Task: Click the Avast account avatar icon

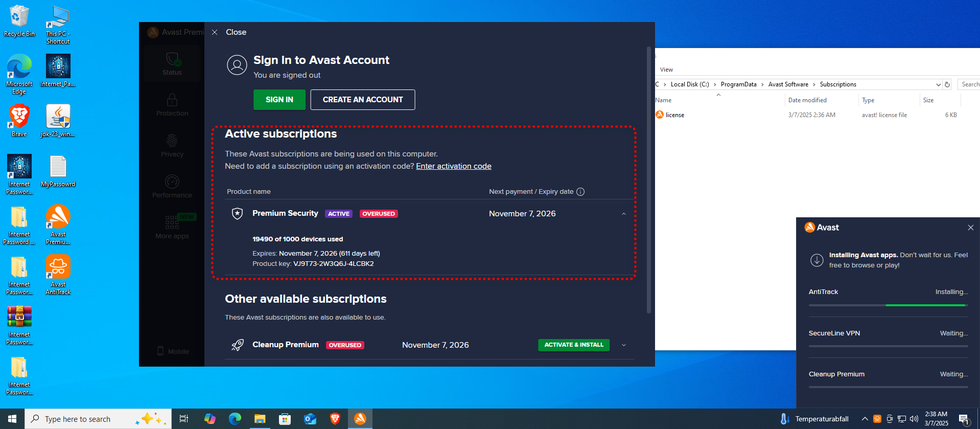Action: click(x=237, y=65)
